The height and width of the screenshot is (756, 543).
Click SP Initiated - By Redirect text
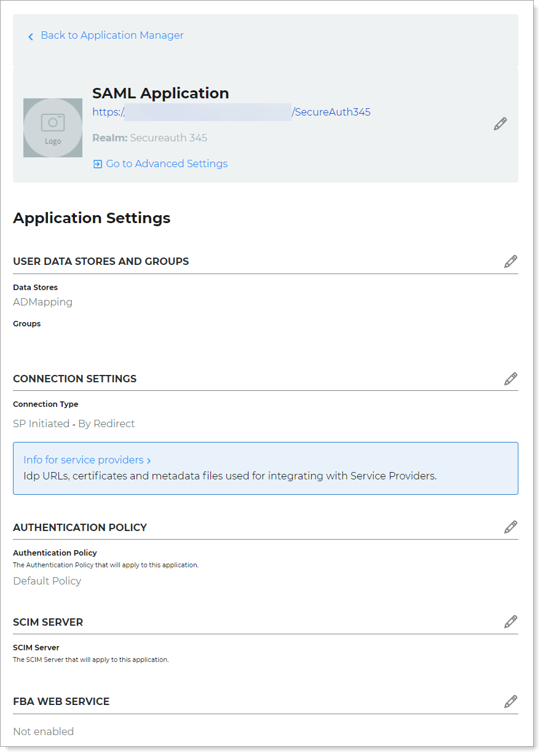pyautogui.click(x=74, y=423)
